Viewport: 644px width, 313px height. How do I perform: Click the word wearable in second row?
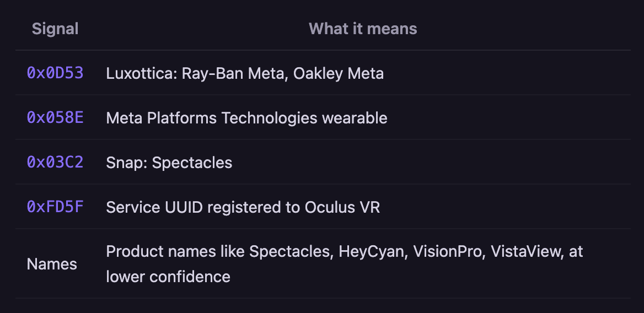click(355, 118)
